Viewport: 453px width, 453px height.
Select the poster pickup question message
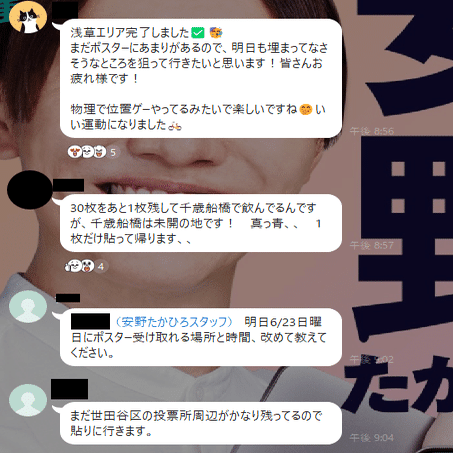pyautogui.click(x=201, y=337)
